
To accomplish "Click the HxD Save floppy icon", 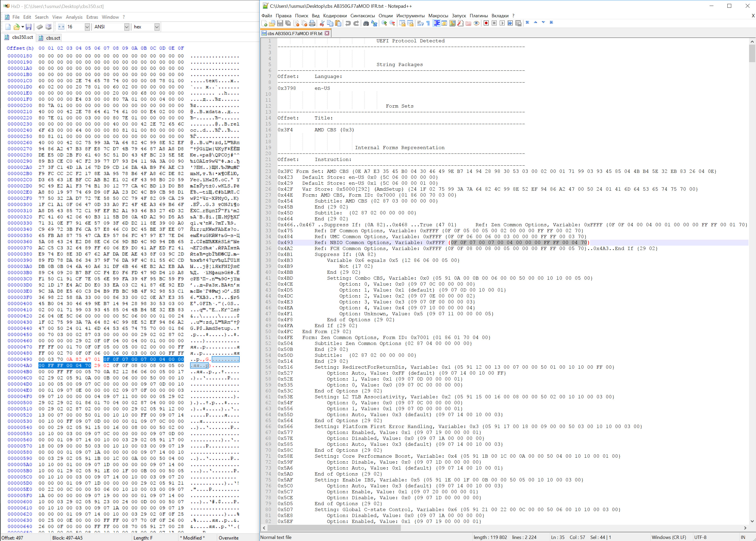I will click(x=29, y=27).
